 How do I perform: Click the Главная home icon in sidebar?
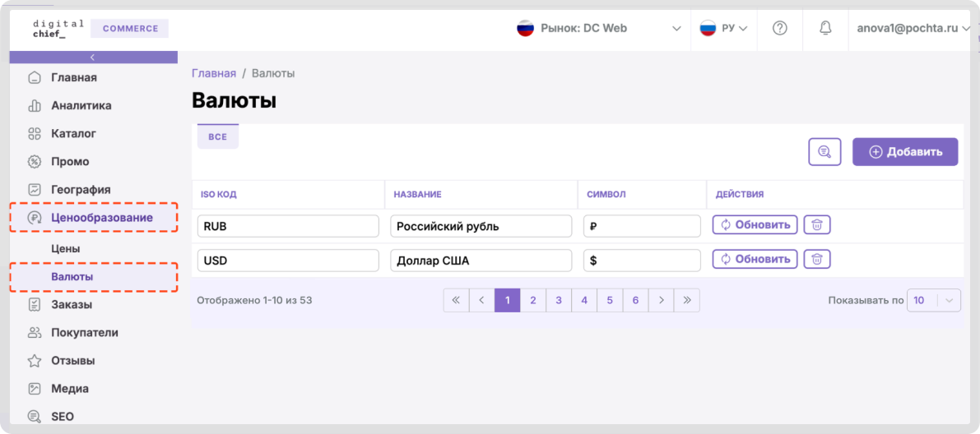coord(35,78)
